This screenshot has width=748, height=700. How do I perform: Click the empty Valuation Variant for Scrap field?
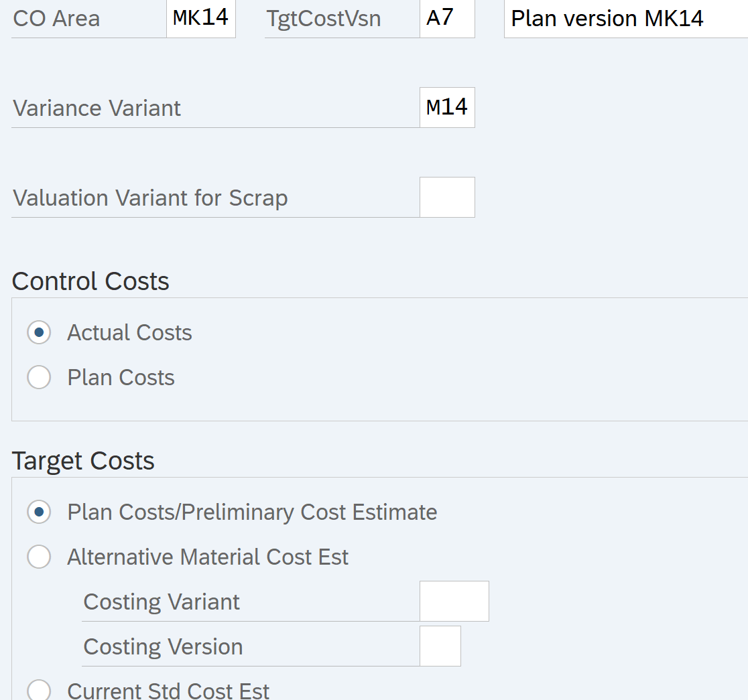447,198
